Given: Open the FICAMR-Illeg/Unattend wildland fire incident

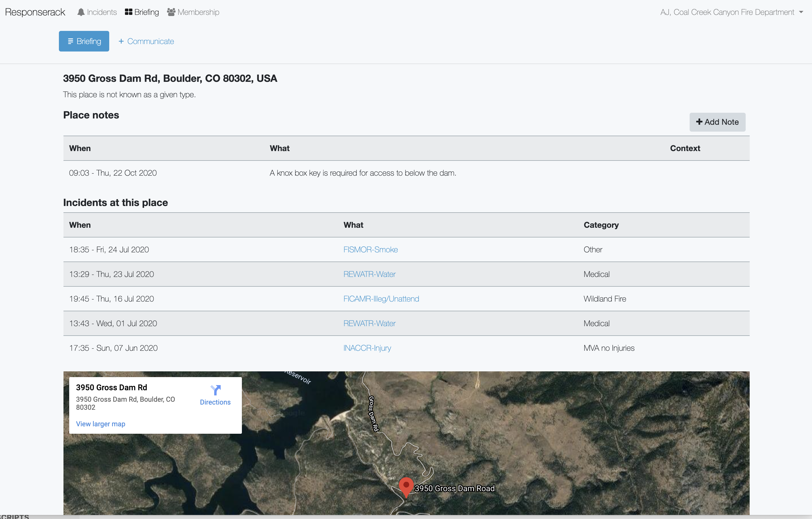Looking at the screenshot, I should point(381,298).
